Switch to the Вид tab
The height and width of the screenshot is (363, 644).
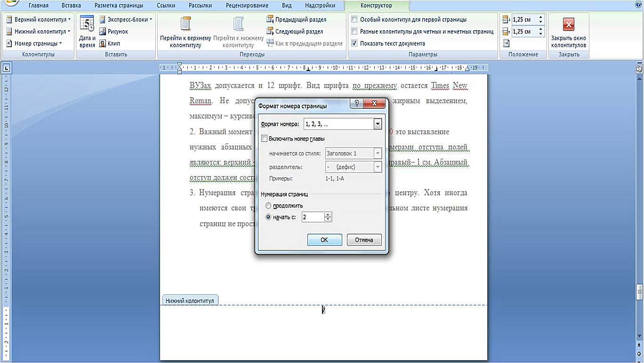pyautogui.click(x=286, y=6)
